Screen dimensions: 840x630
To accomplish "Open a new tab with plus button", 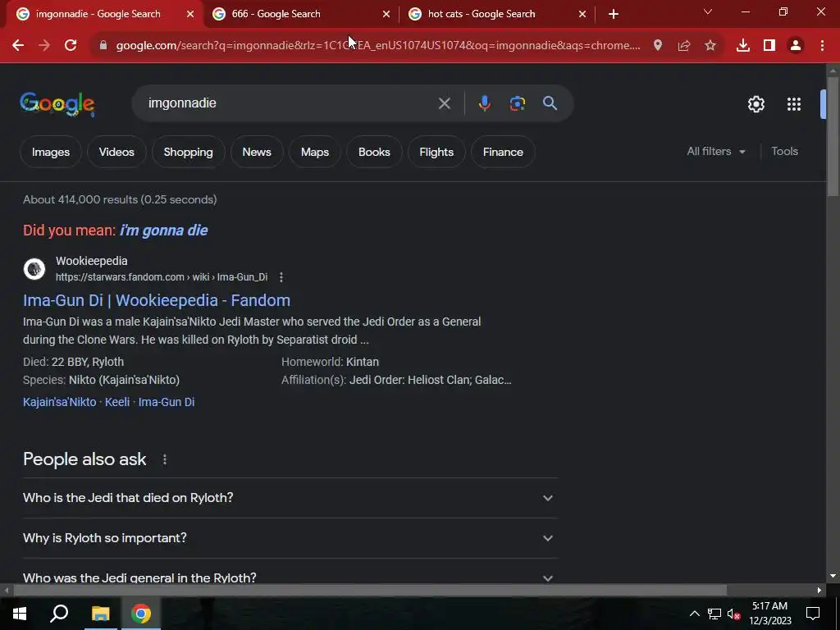I will [614, 15].
